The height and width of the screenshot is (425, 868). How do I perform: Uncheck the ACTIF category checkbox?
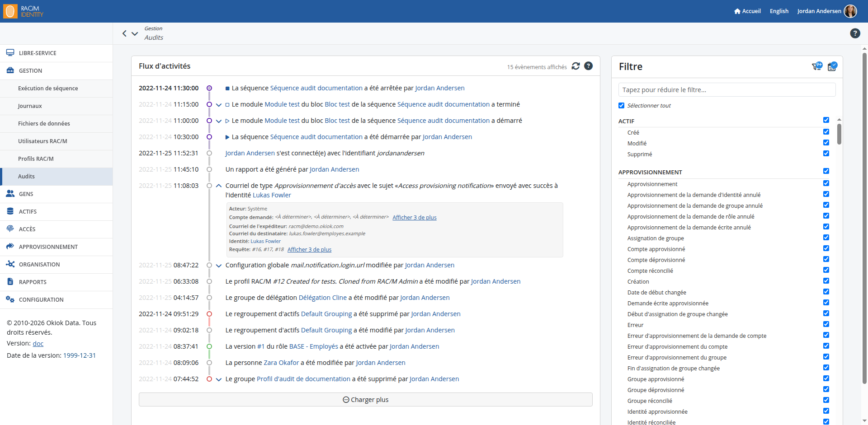coord(826,120)
